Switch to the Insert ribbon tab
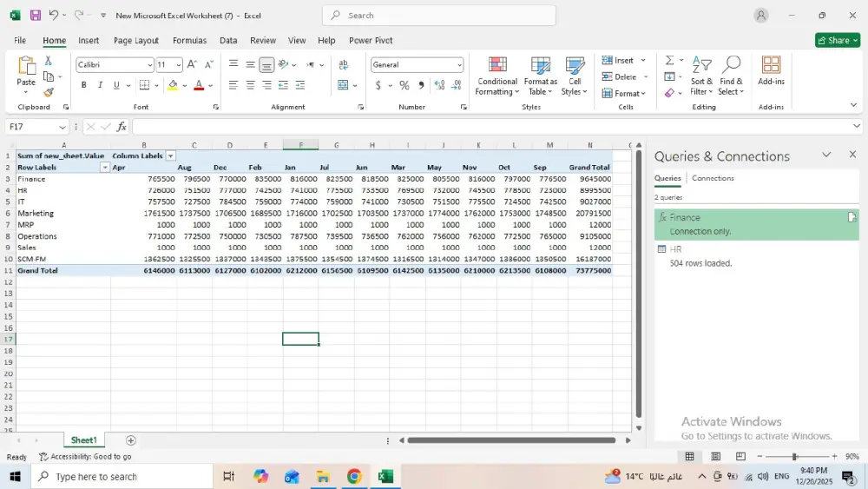The image size is (868, 489). click(x=89, y=41)
